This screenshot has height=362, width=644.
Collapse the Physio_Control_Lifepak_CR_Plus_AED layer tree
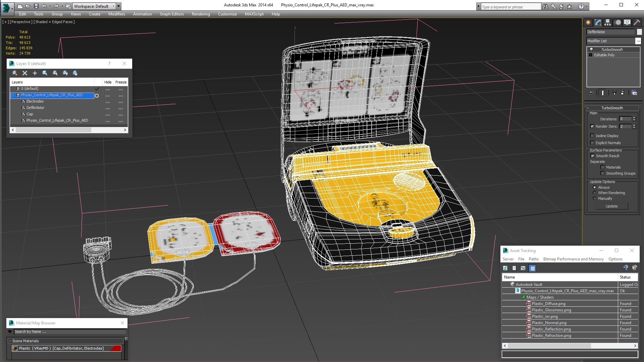(x=13, y=95)
